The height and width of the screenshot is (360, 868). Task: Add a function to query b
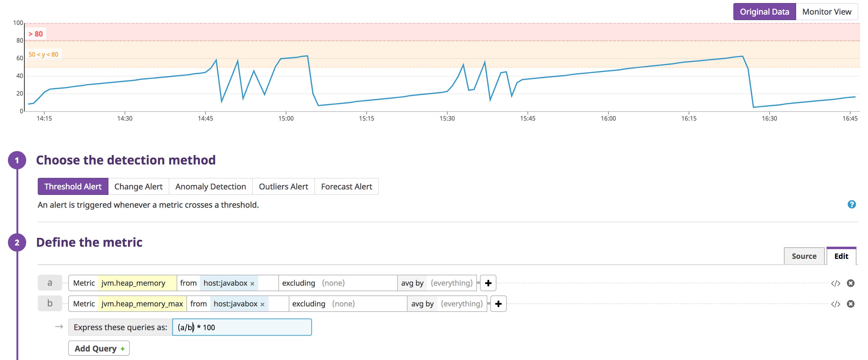pyautogui.click(x=498, y=303)
